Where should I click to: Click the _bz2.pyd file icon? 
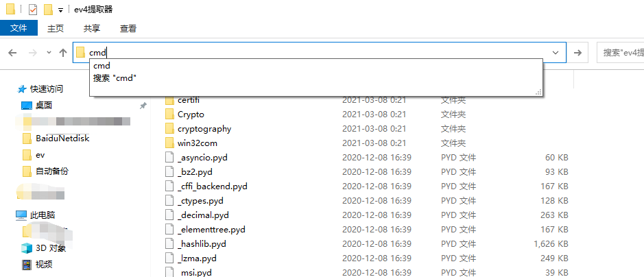(x=169, y=172)
